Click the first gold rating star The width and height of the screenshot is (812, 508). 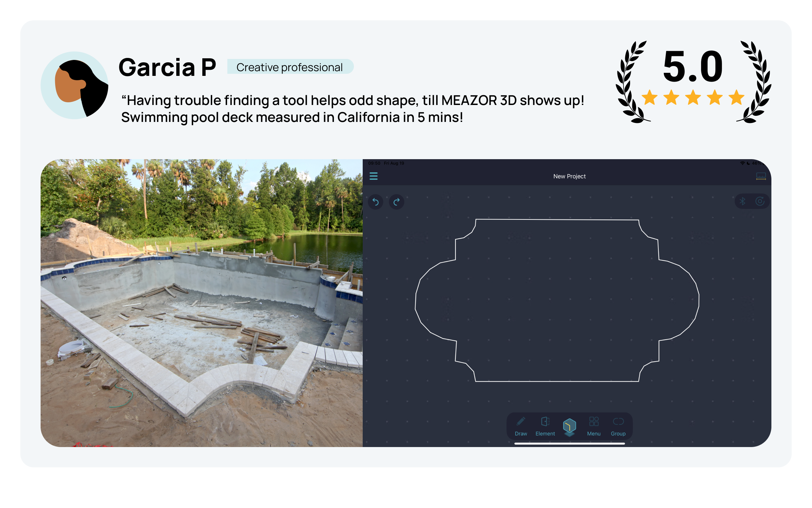649,98
